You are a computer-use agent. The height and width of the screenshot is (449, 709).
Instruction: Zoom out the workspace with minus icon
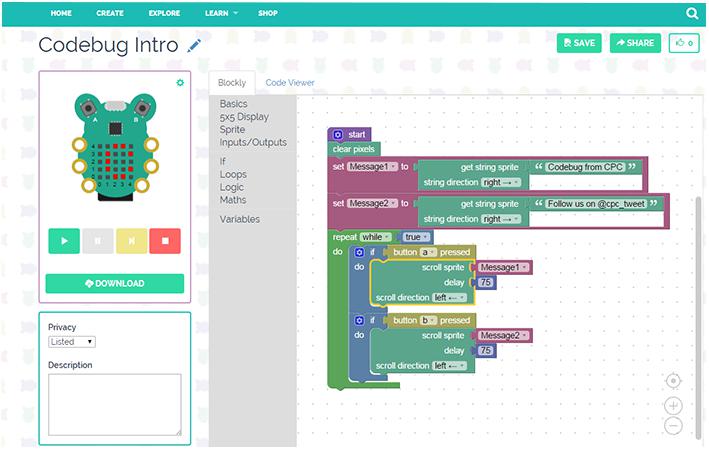pos(673,425)
